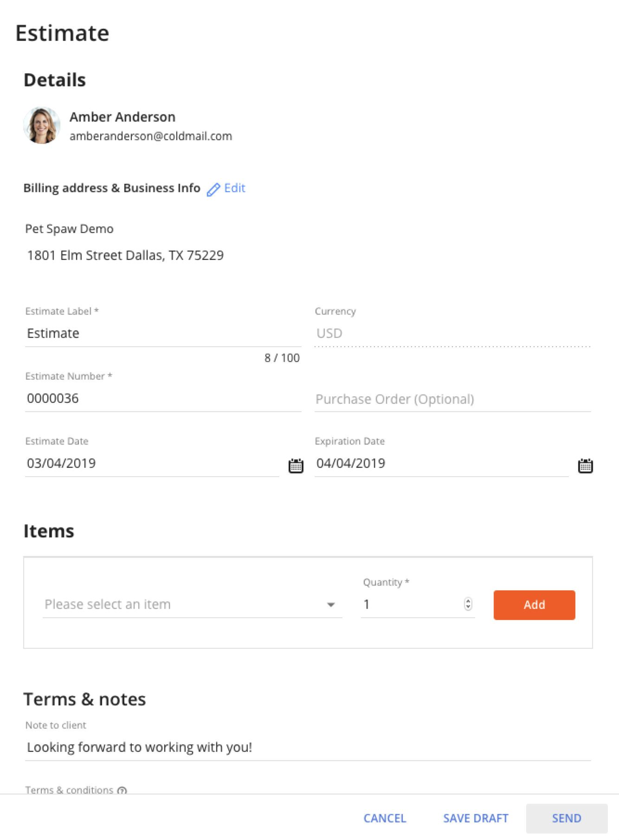The image size is (619, 840).
Task: Click the CANCEL button
Action: [x=385, y=818]
